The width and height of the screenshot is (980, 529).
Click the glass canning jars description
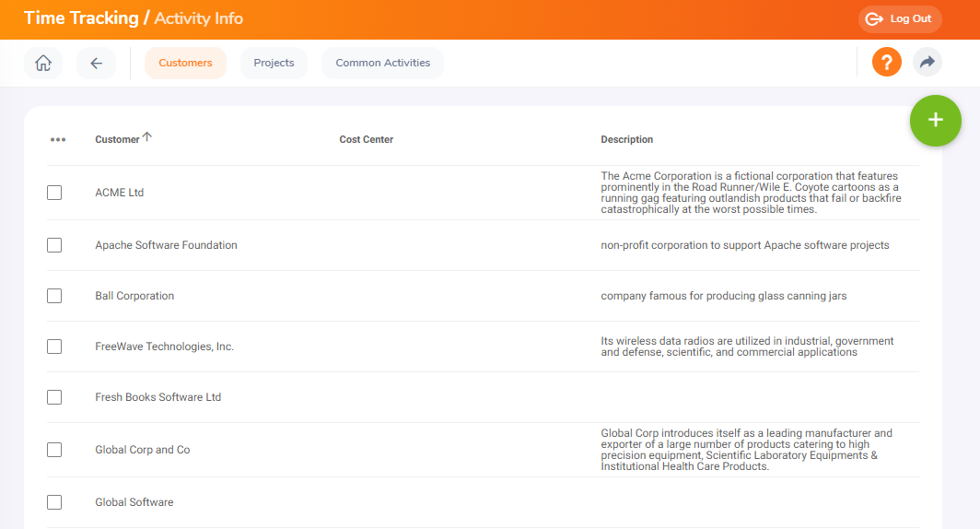[x=724, y=296]
